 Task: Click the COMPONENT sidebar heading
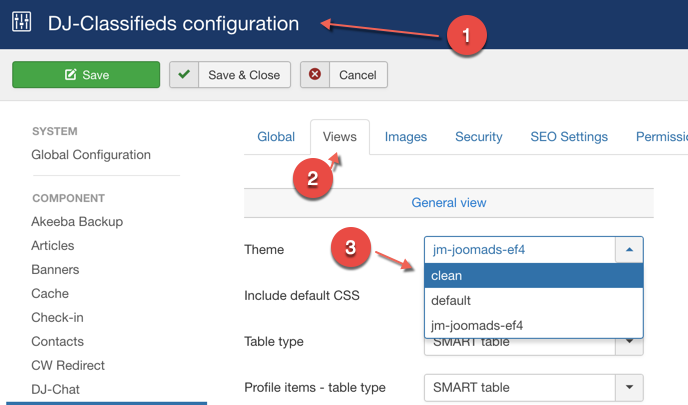click(x=68, y=198)
